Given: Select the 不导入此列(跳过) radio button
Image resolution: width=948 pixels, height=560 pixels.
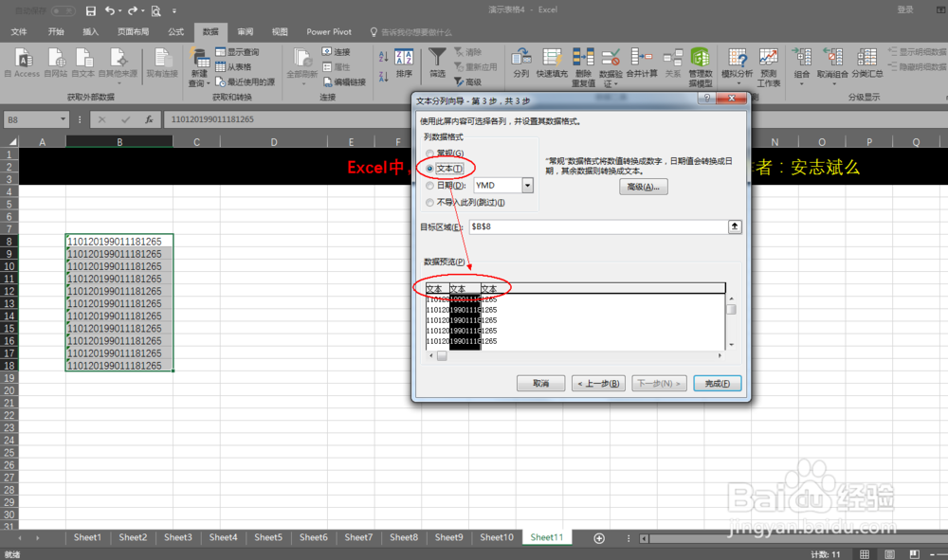Looking at the screenshot, I should 429,203.
